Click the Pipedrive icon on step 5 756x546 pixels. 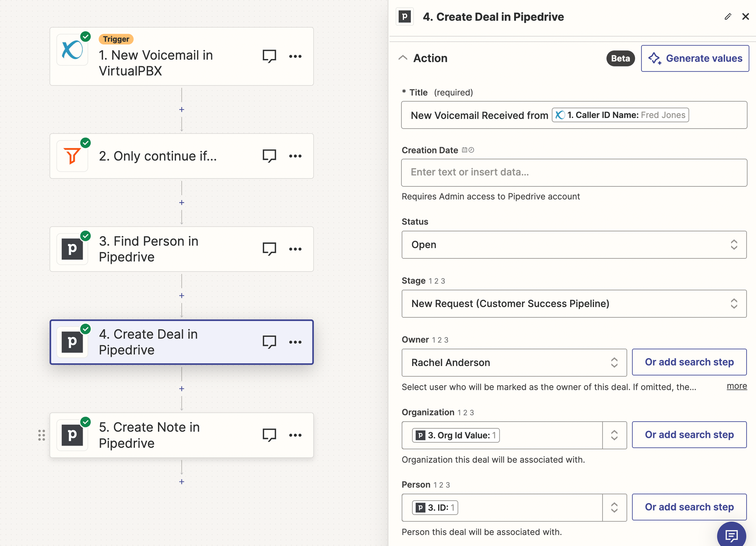[x=73, y=434]
